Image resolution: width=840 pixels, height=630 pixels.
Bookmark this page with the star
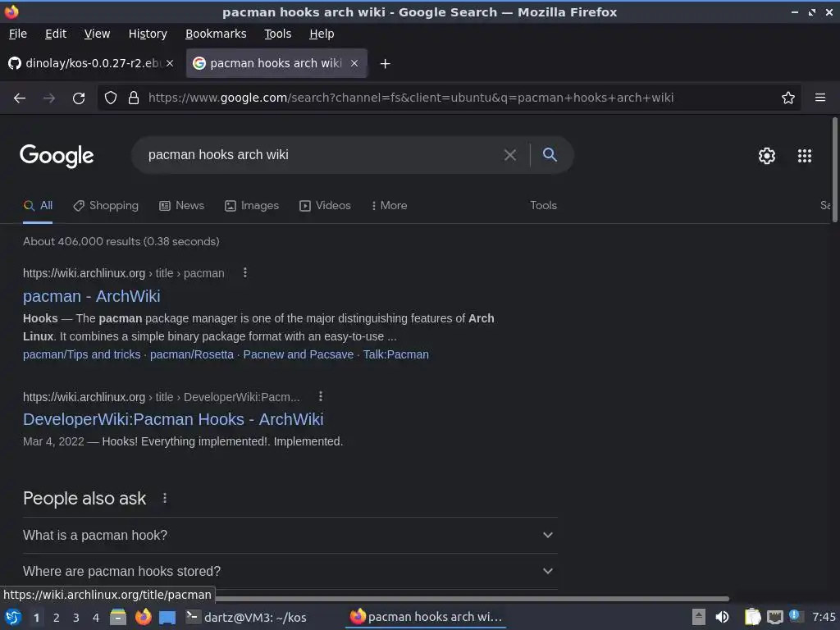[x=788, y=98]
